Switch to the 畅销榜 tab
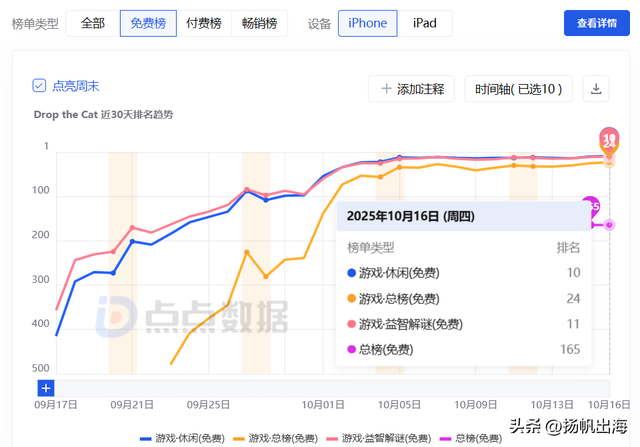 tap(260, 23)
